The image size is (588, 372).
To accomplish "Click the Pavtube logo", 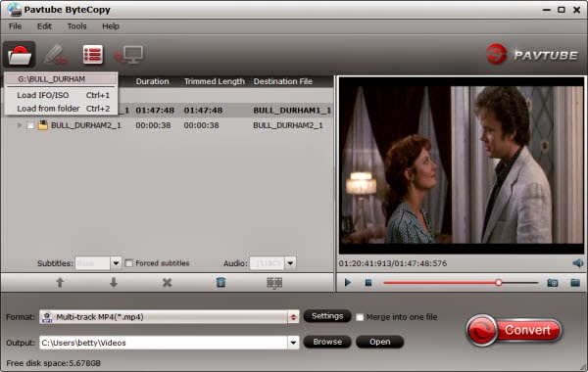I will click(x=532, y=54).
